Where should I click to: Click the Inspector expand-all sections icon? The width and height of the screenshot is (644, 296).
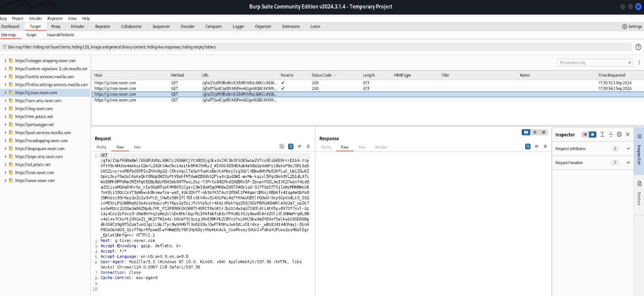click(602, 134)
